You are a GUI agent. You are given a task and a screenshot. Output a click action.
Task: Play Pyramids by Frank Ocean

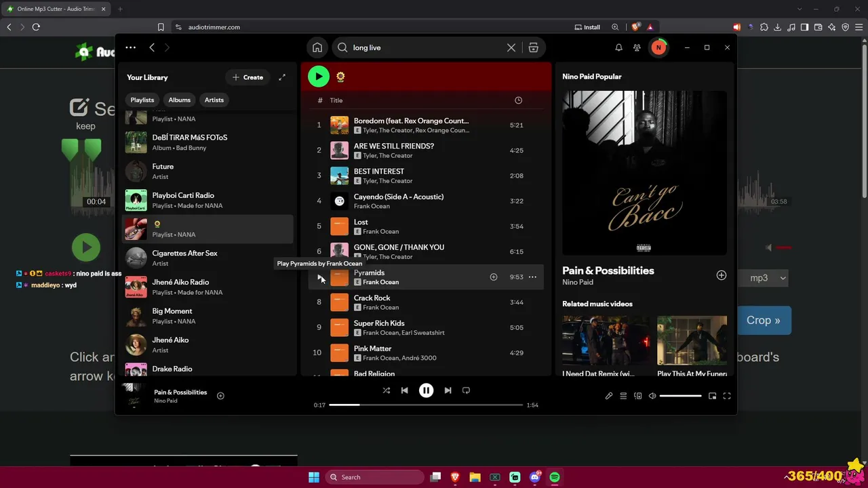(x=319, y=277)
